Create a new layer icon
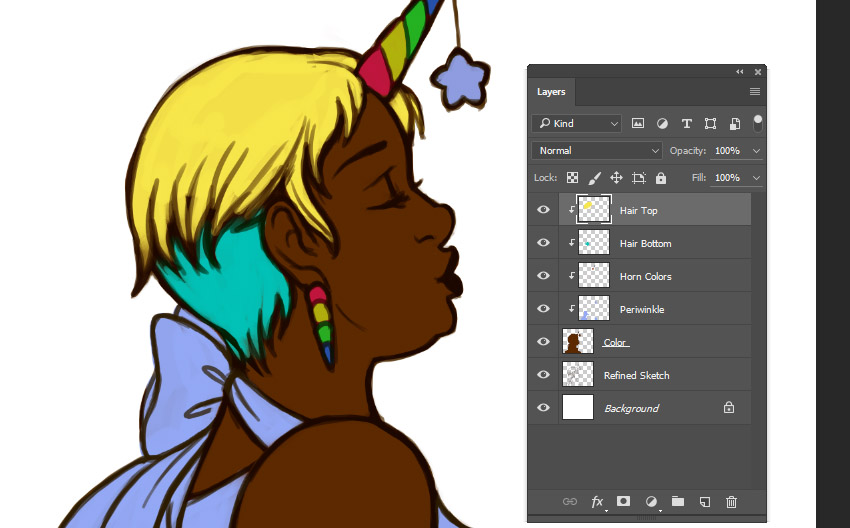This screenshot has width=850, height=528. point(705,502)
